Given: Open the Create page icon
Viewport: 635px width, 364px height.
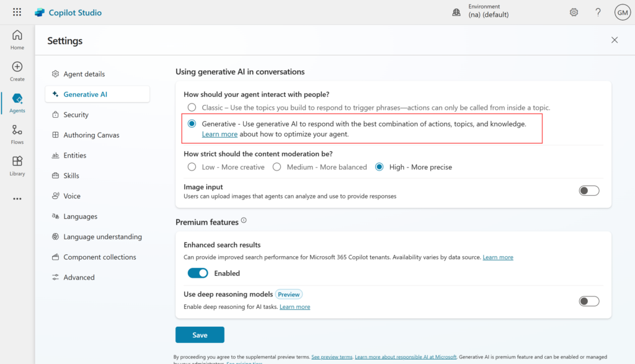Looking at the screenshot, I should click(17, 71).
